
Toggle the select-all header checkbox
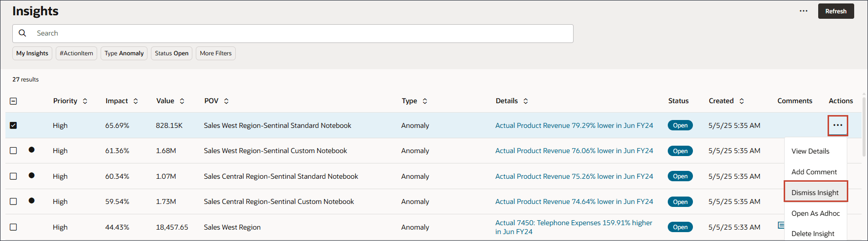coord(13,101)
